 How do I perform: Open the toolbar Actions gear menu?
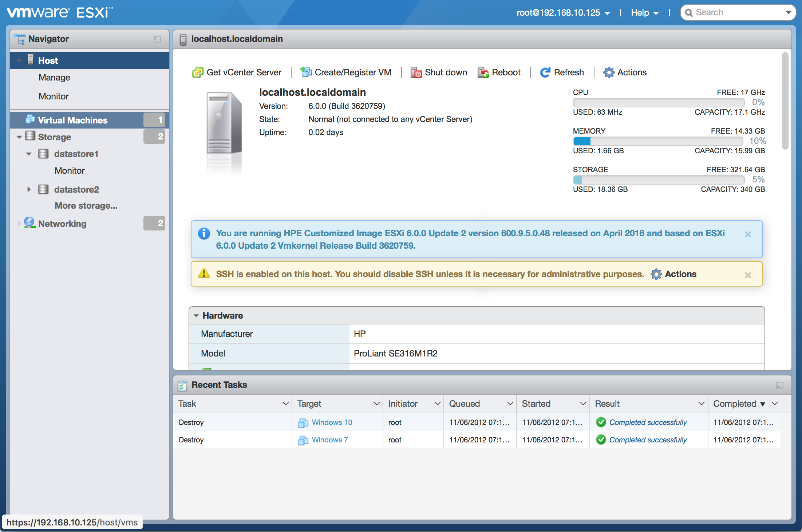(625, 72)
